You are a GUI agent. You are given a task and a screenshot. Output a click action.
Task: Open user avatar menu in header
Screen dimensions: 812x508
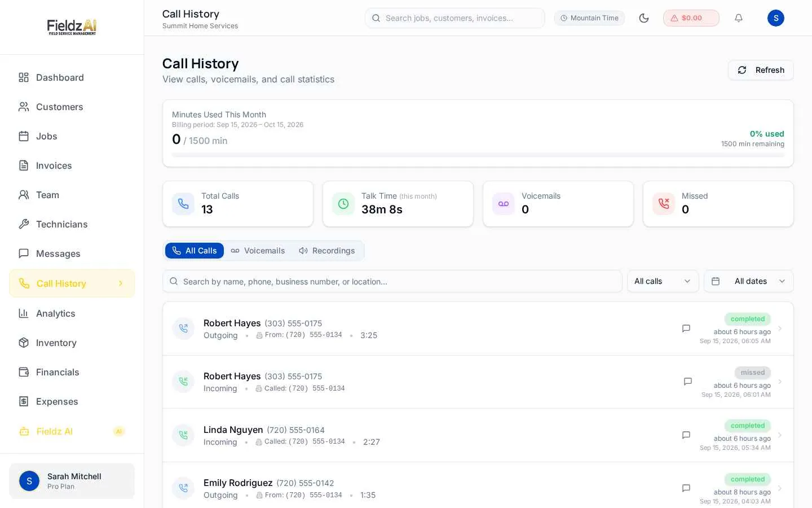(776, 18)
